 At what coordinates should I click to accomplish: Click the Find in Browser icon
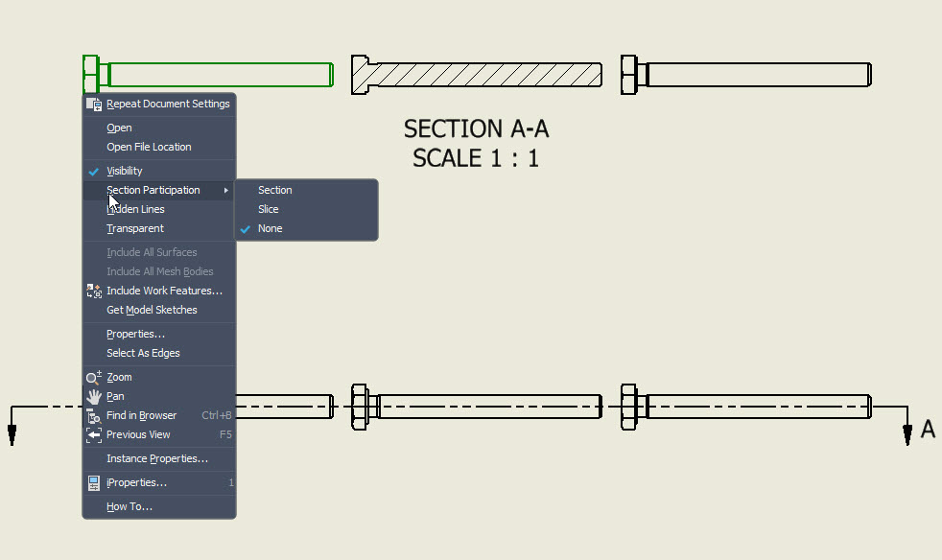(94, 416)
